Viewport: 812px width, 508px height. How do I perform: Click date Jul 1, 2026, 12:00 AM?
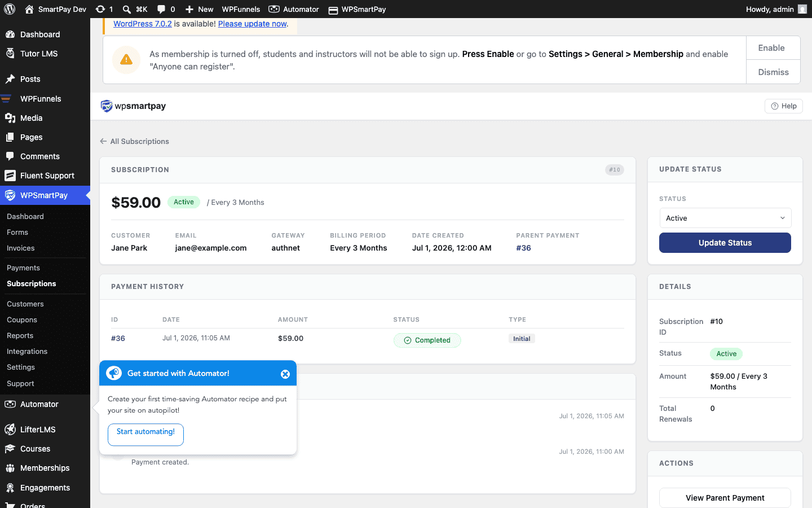click(452, 248)
